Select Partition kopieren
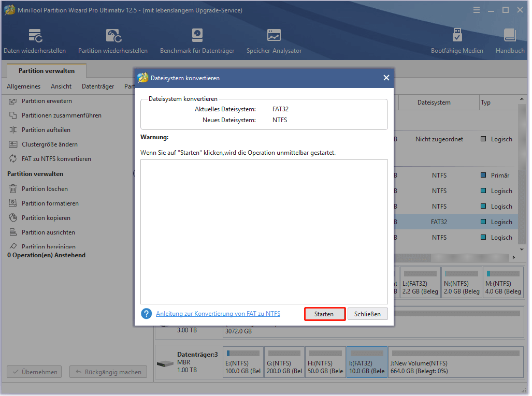 [48, 217]
